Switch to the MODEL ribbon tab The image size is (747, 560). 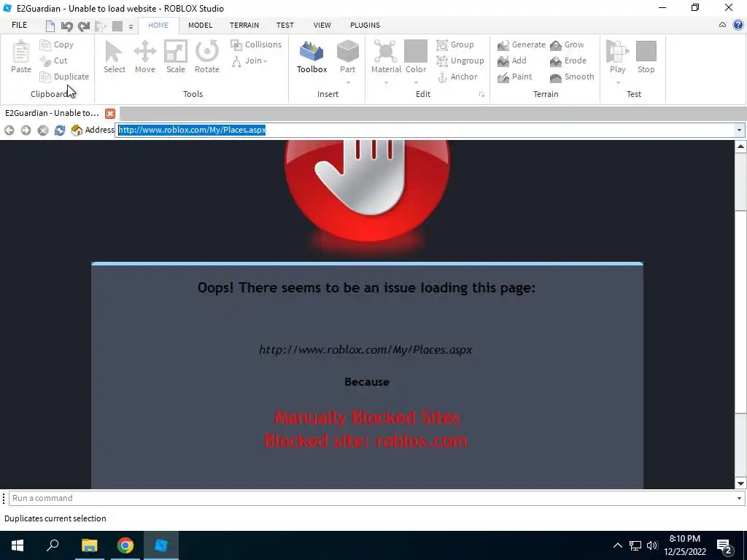coord(200,26)
